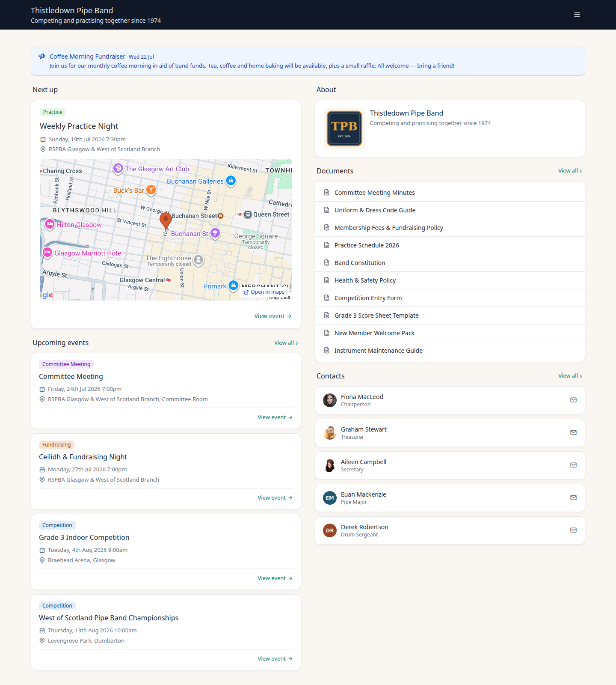This screenshot has width=616, height=685.
Task: Open Grade 3 Score Sheet Template
Action: click(x=450, y=316)
